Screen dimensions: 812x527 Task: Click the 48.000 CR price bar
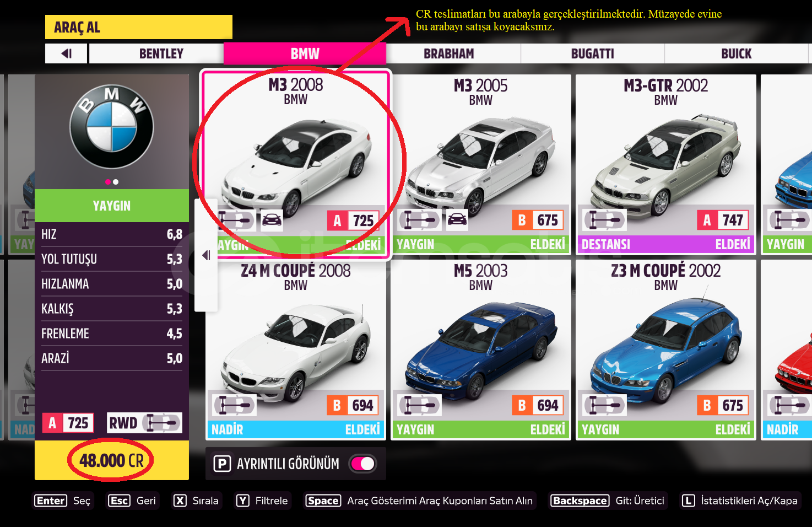pyautogui.click(x=112, y=460)
